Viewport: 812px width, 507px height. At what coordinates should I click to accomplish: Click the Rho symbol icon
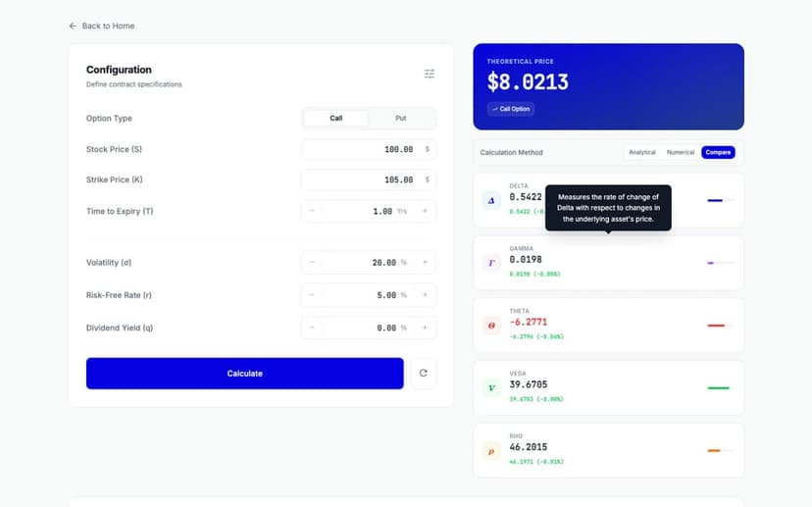tap(491, 450)
